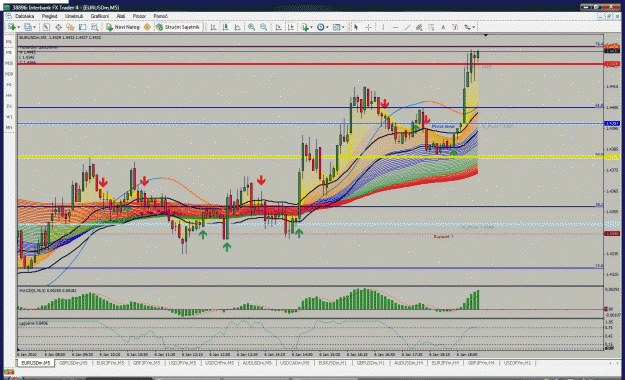Switch to M15 timeframe
This screenshot has height=380, width=625.
[x=9, y=63]
